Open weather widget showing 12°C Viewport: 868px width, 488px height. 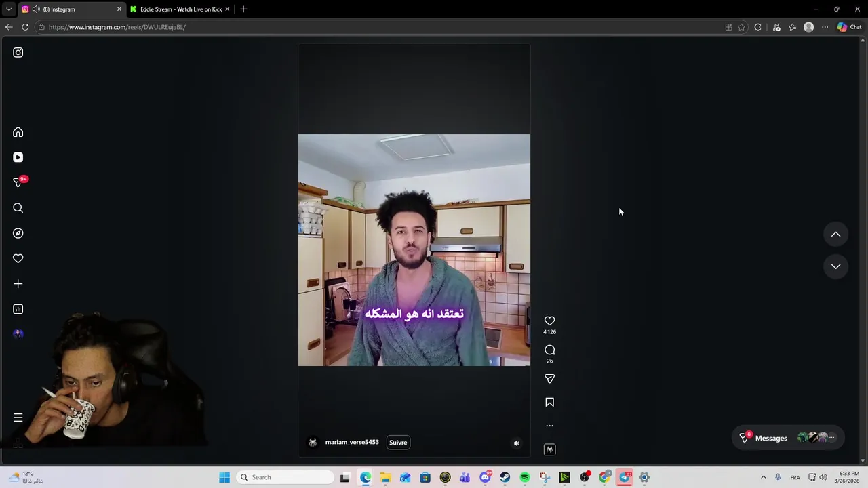click(x=26, y=477)
